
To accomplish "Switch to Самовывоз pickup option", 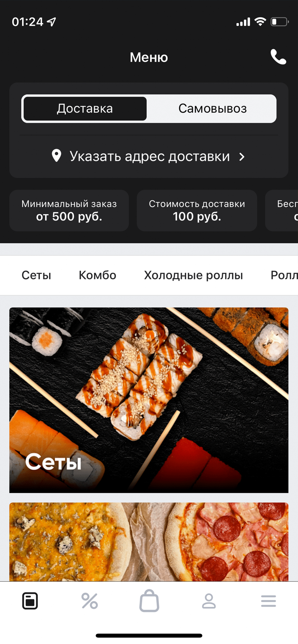I will (213, 109).
